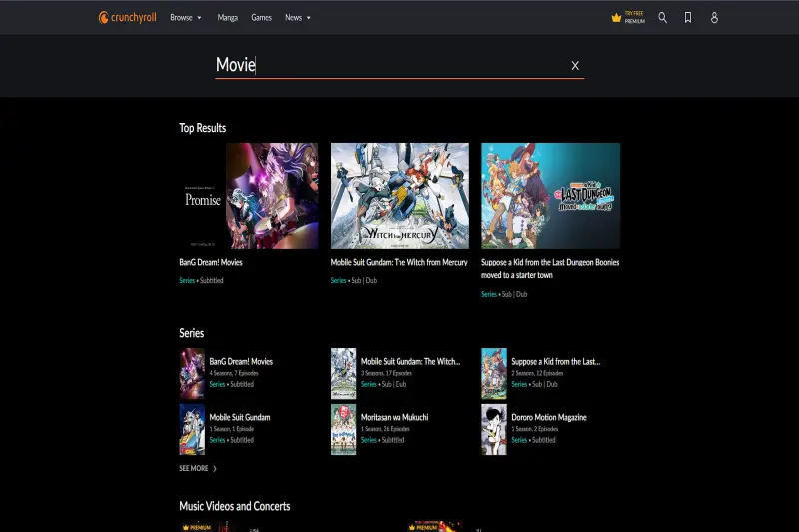The height and width of the screenshot is (532, 799).
Task: Click Dororo Motion Magazine series title
Action: 549,417
